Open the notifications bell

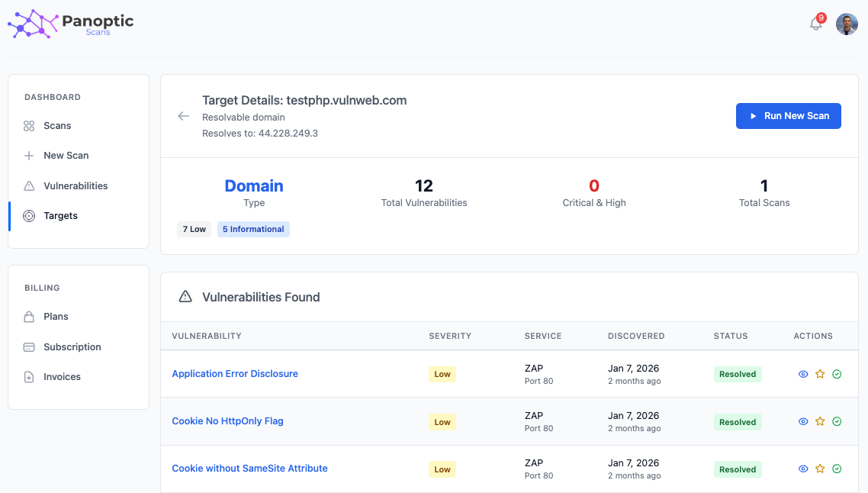pyautogui.click(x=815, y=24)
